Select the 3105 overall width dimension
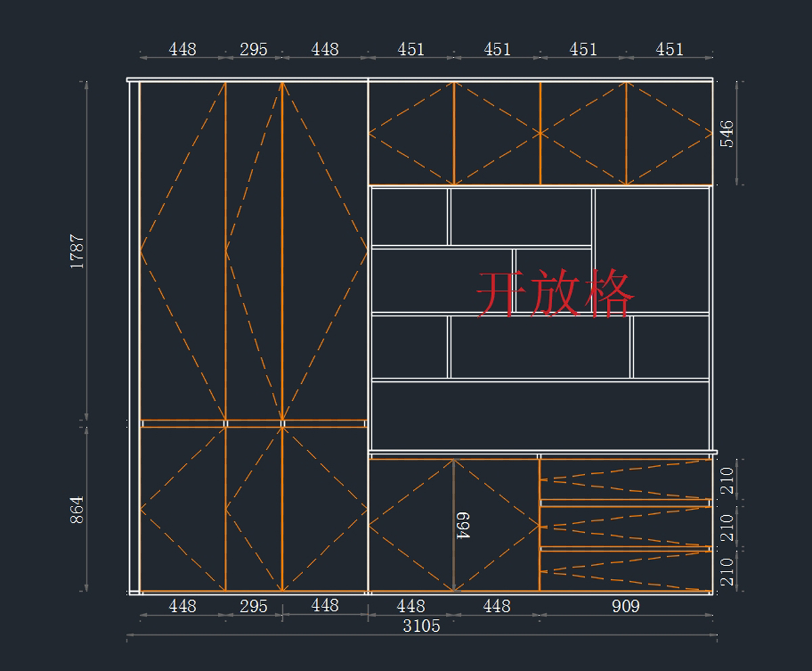Image resolution: width=812 pixels, height=671 pixels. [x=421, y=626]
